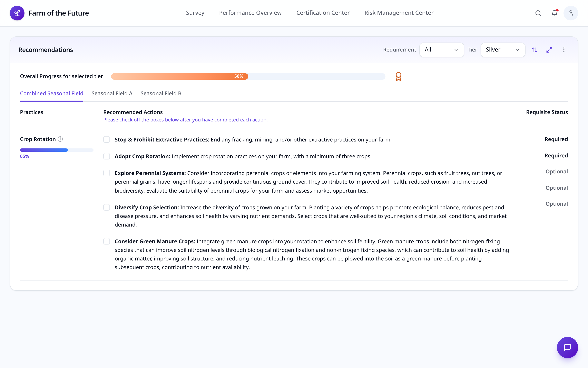Open the search icon in header
The height and width of the screenshot is (368, 588).
pos(538,13)
